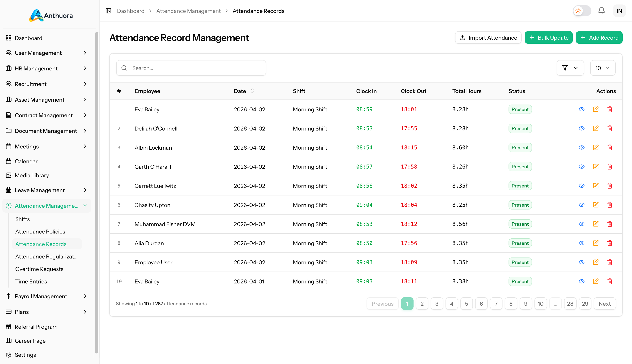632x364 pixels.
Task: Open the Shifts page in sidebar
Action: [x=22, y=219]
